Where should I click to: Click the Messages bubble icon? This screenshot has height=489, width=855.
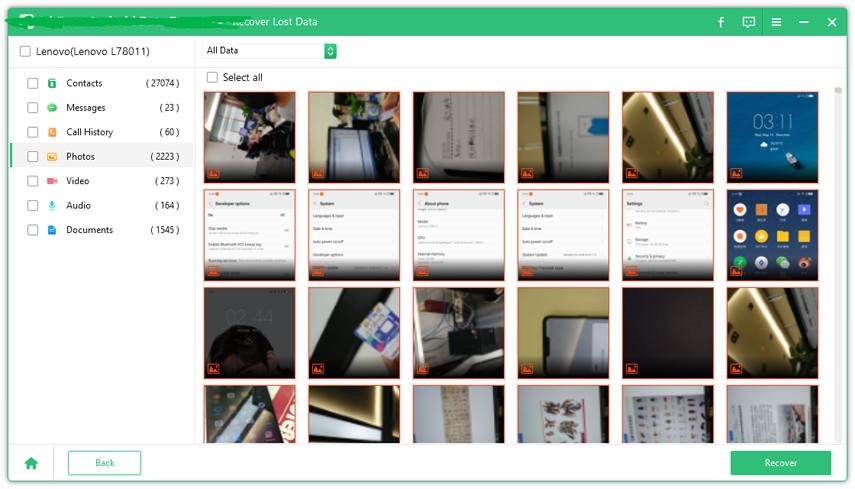pos(52,108)
